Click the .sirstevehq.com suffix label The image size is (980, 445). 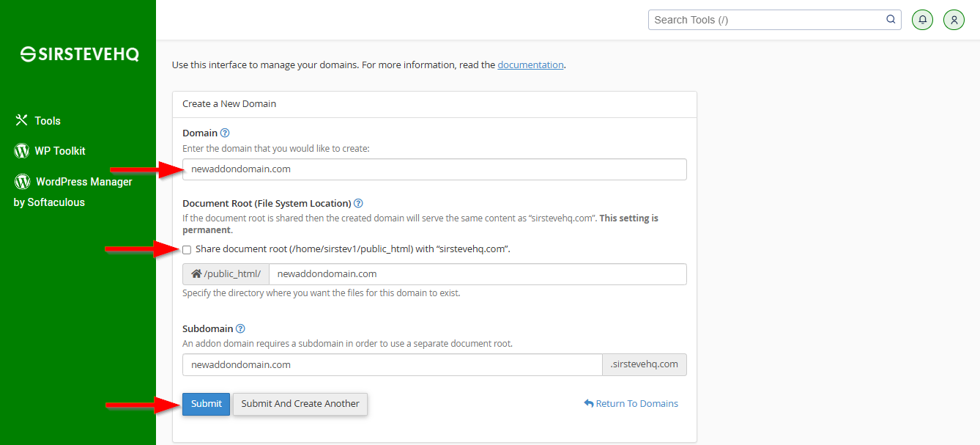pos(644,364)
